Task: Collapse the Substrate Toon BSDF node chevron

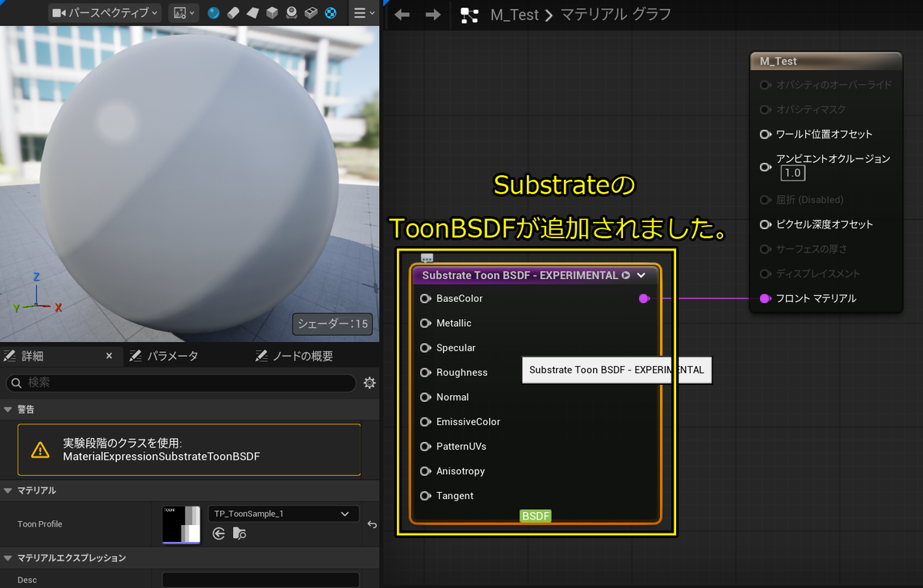Action: click(x=641, y=275)
